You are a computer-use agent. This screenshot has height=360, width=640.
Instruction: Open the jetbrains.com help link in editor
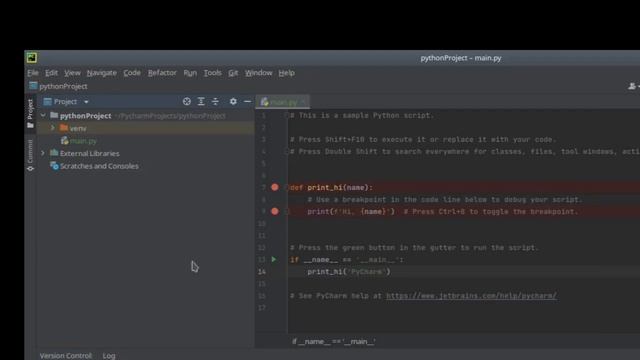[x=471, y=296]
